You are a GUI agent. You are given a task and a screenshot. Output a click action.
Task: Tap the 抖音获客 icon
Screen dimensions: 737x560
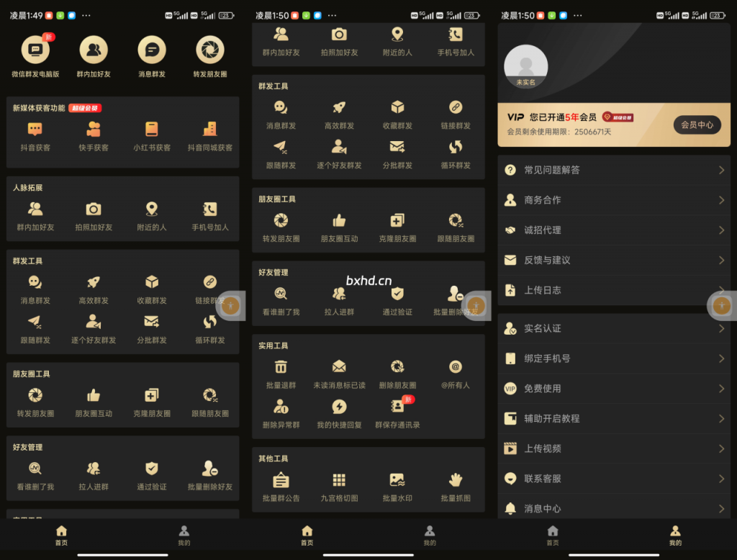click(x=35, y=129)
